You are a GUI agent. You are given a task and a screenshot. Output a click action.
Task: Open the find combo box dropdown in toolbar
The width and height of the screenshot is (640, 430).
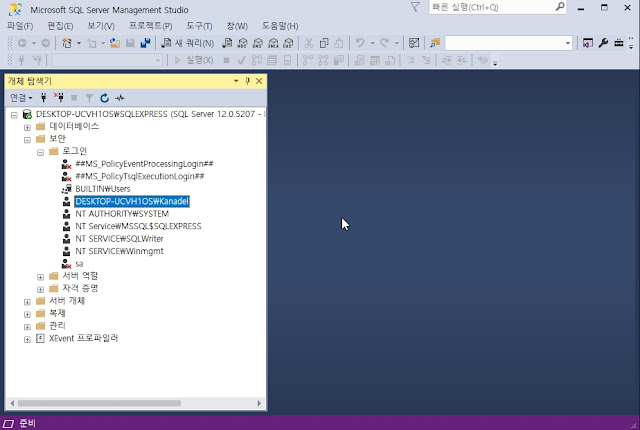[x=567, y=43]
